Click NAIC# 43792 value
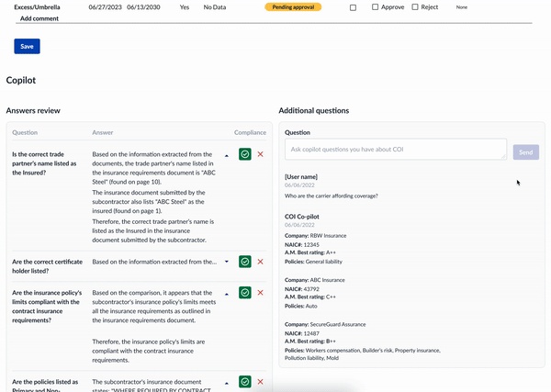 click(311, 289)
